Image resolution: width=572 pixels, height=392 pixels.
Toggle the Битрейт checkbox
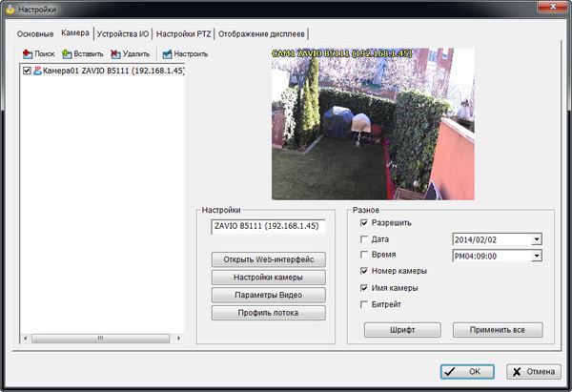(363, 304)
